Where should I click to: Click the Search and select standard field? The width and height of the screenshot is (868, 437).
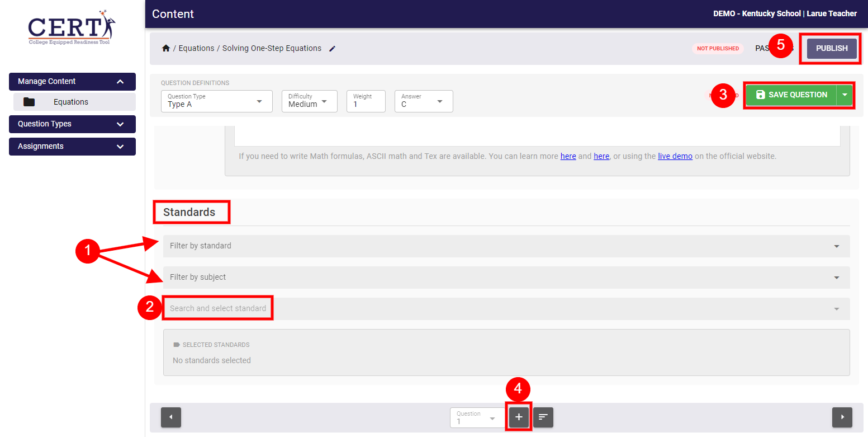pos(218,309)
